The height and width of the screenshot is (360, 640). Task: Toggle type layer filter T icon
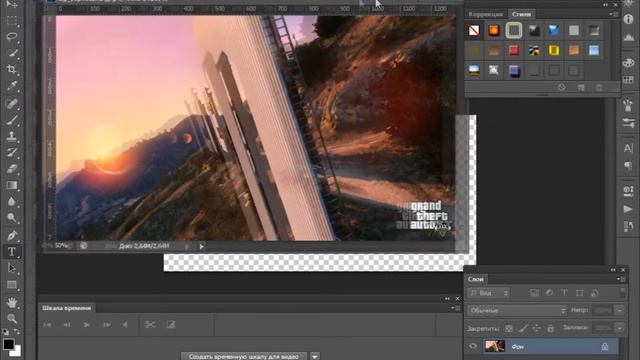pos(564,293)
